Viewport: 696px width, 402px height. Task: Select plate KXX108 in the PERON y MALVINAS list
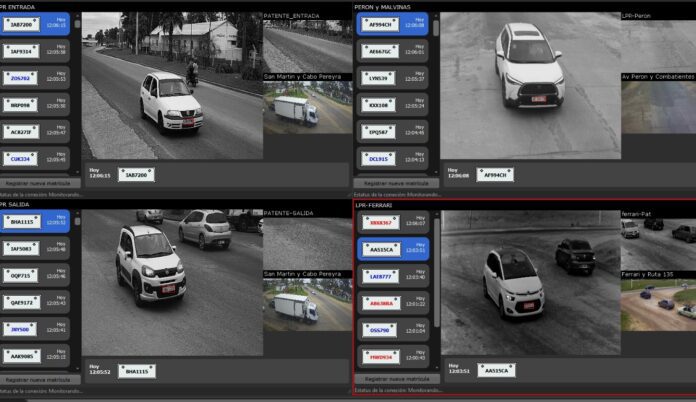pyautogui.click(x=392, y=105)
